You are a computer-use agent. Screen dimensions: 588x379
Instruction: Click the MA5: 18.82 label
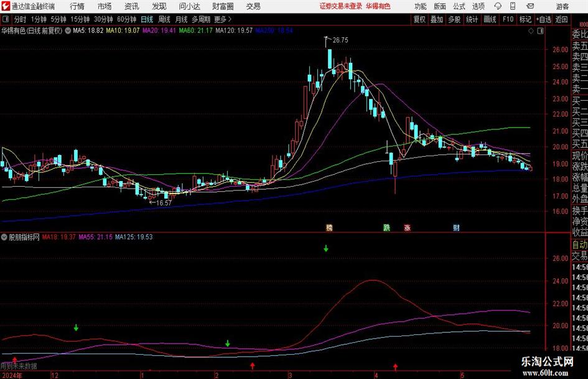coord(88,30)
